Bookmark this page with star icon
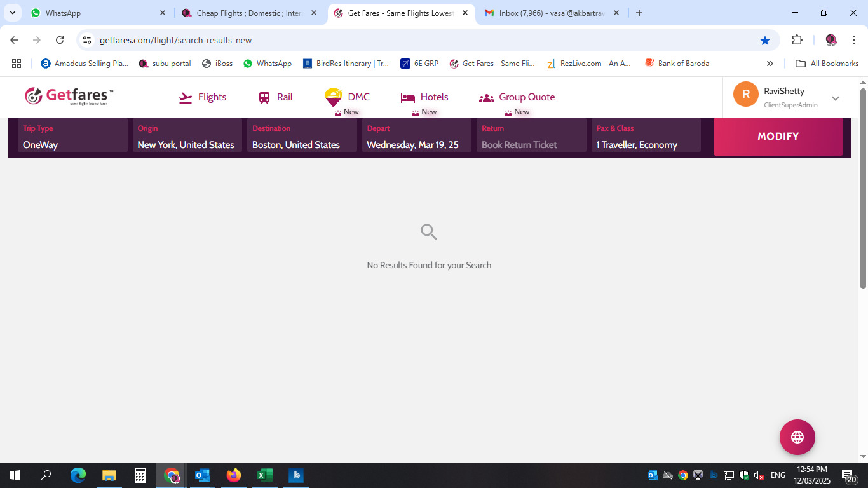868x488 pixels. point(765,40)
